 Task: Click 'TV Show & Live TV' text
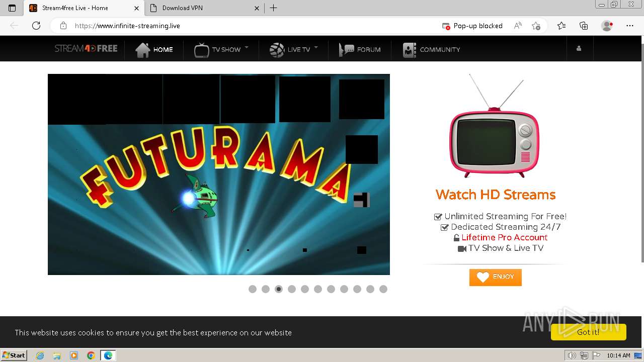click(x=506, y=248)
